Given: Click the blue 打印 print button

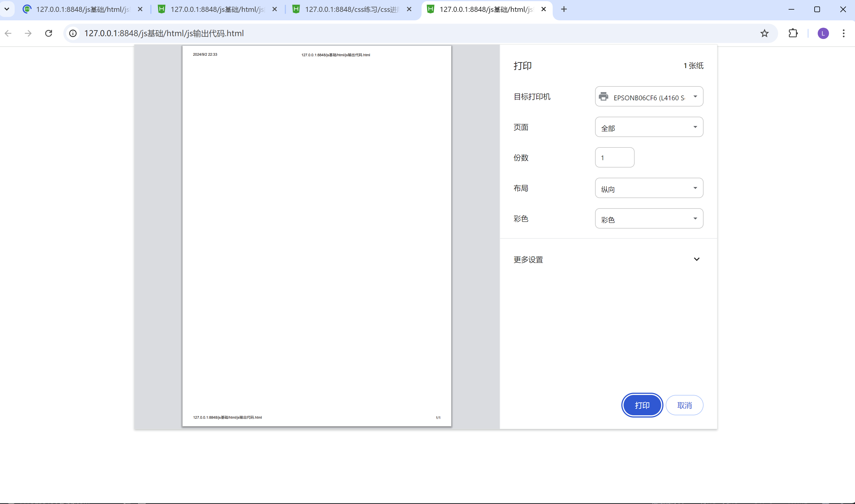Looking at the screenshot, I should 642,405.
